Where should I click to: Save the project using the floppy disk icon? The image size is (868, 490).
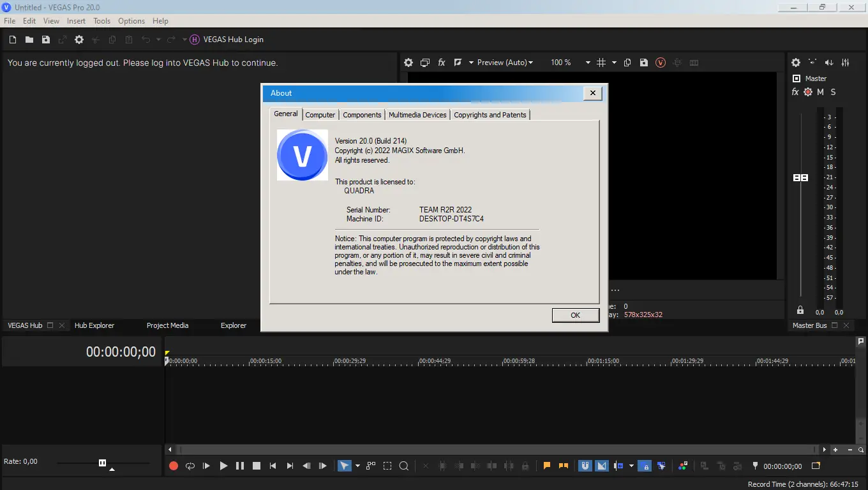(46, 40)
